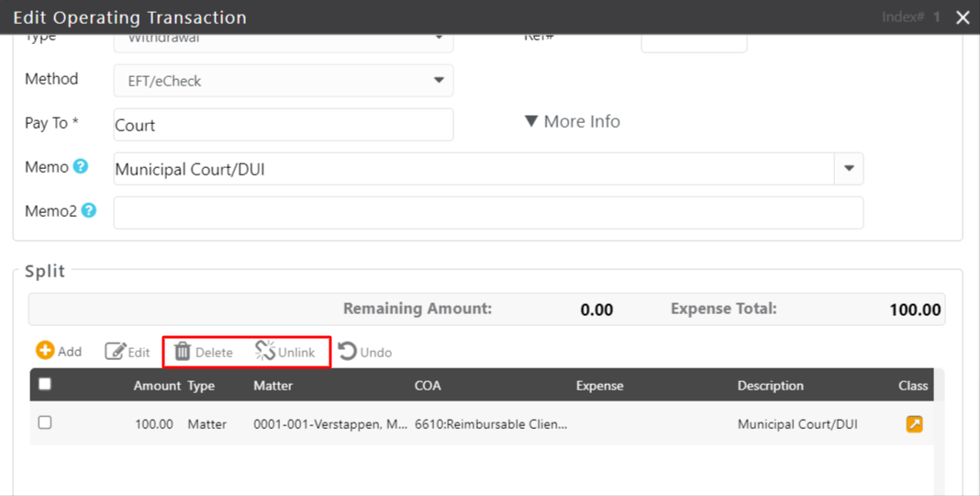This screenshot has height=496, width=980.
Task: Open the orange Class link icon
Action: tap(914, 424)
